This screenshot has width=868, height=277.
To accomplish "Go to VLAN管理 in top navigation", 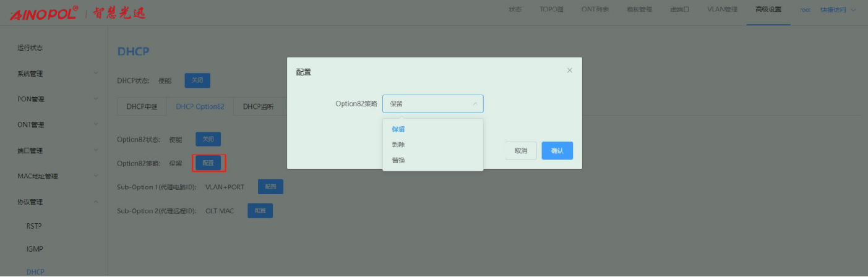I will tap(722, 9).
